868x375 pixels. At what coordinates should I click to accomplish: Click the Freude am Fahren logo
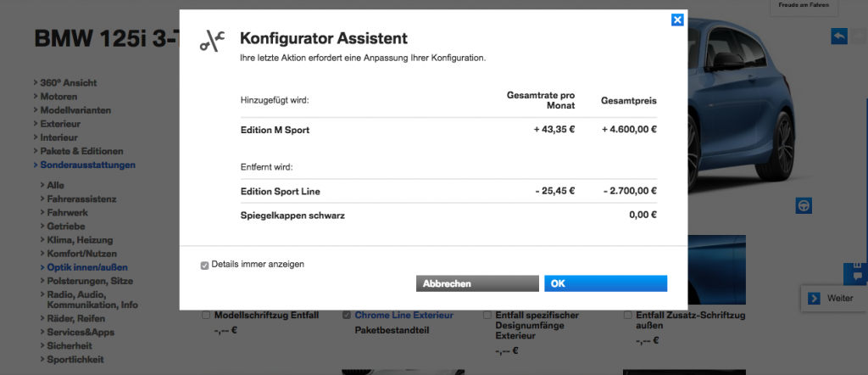[804, 6]
